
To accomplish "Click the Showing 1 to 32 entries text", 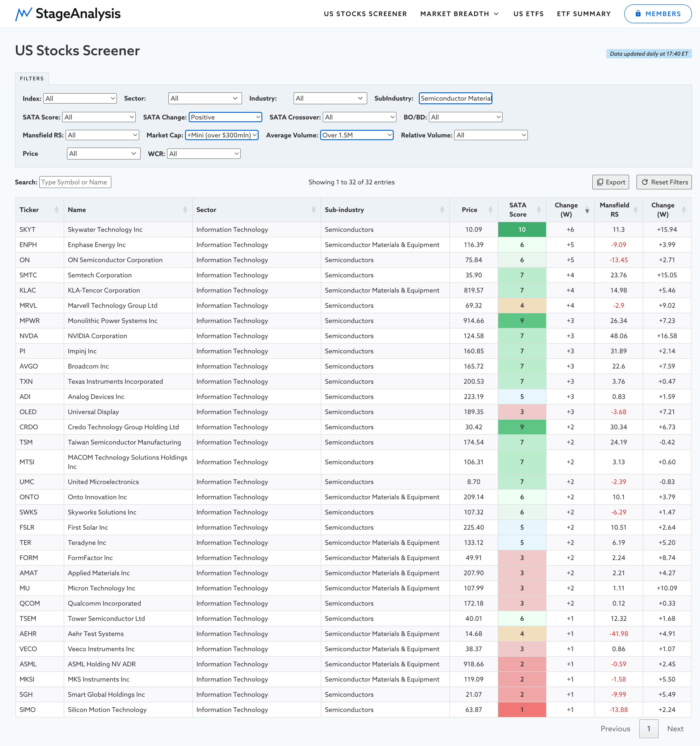I will pos(352,182).
